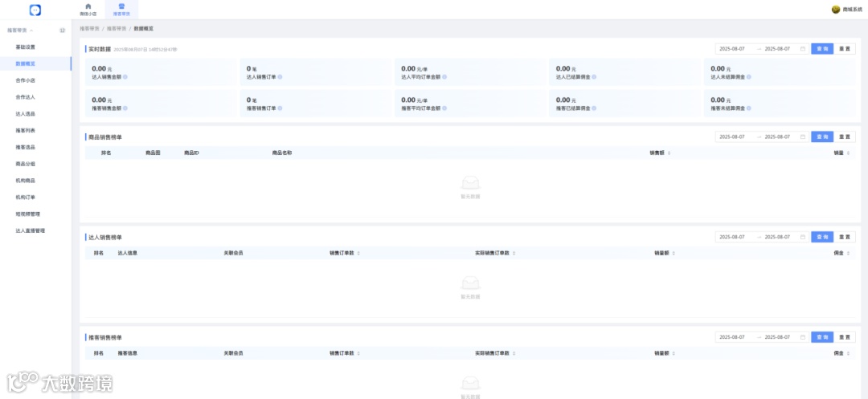
Task: Click 重置 button in 推客销售榜单 section
Action: [x=844, y=337]
